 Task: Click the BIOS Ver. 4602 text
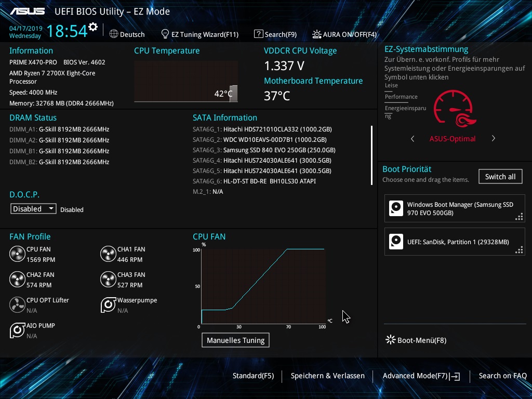click(x=84, y=62)
